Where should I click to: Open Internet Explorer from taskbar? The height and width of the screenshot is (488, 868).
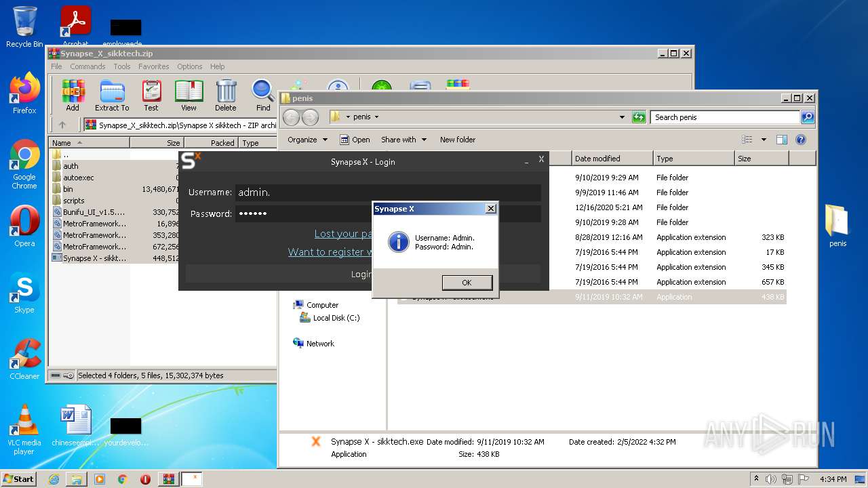click(x=54, y=479)
